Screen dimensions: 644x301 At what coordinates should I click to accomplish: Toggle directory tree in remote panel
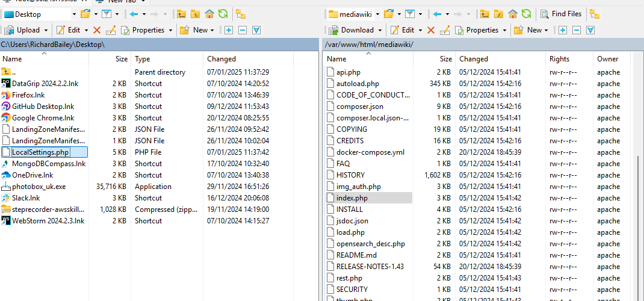coord(594,14)
